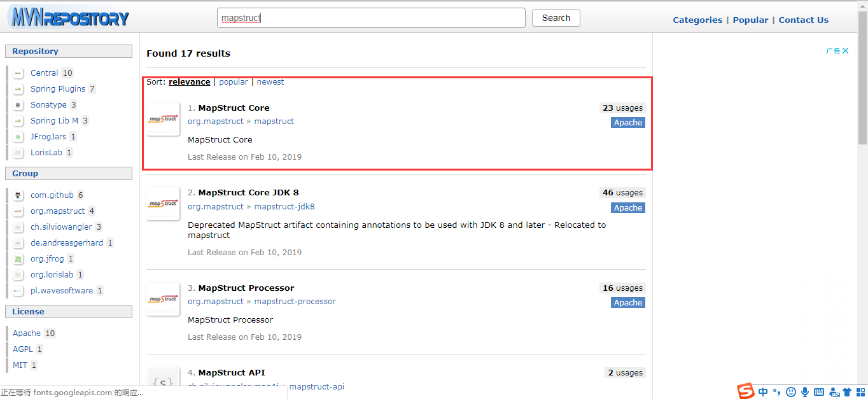
Task: Click the 广告 ad label
Action: tap(833, 51)
